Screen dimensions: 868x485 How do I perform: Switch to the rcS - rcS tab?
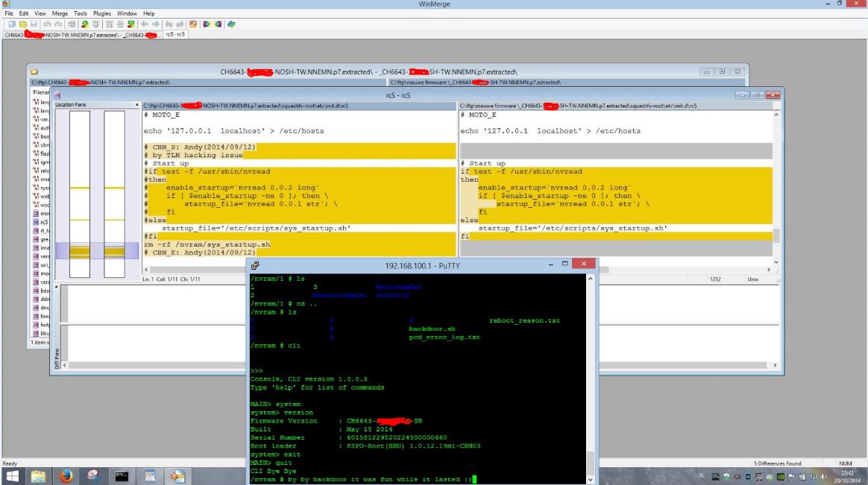(x=176, y=34)
